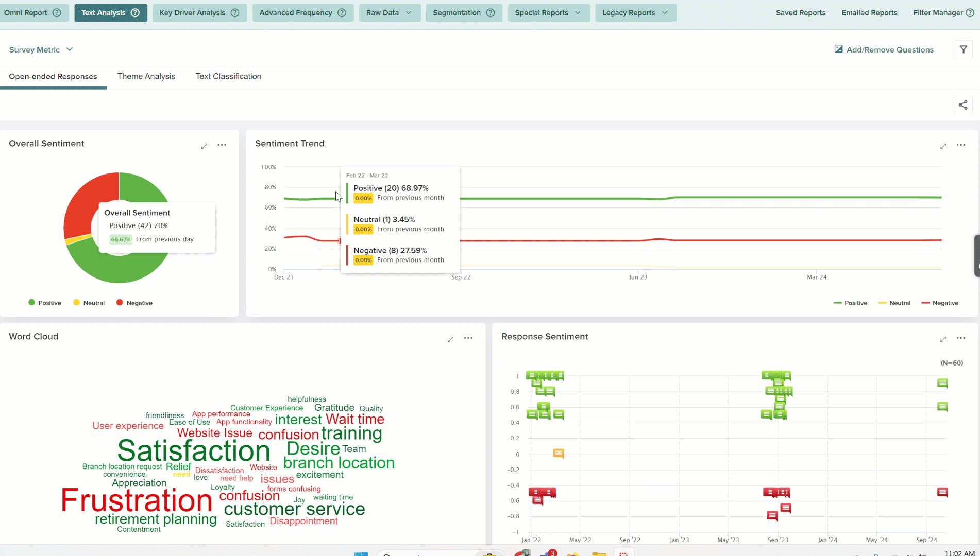The height and width of the screenshot is (556, 980).
Task: Expand the Raw Data dropdown
Action: click(389, 13)
